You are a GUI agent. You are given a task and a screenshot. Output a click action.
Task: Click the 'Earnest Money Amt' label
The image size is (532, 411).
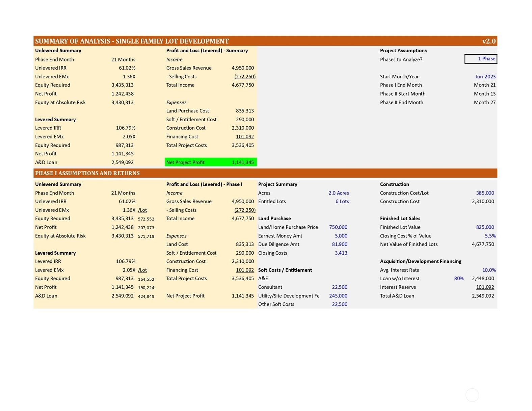coord(280,236)
